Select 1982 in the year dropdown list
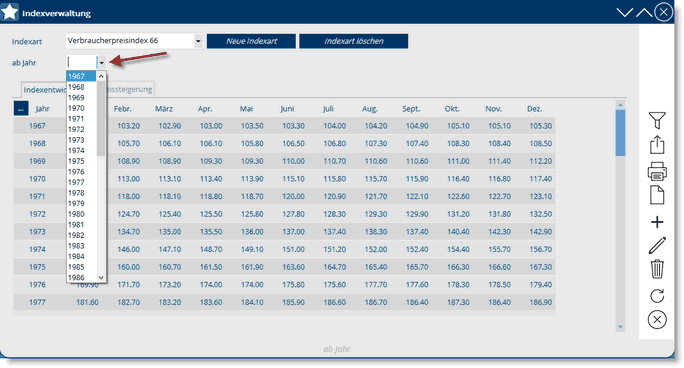The width and height of the screenshot is (684, 368). (x=76, y=235)
